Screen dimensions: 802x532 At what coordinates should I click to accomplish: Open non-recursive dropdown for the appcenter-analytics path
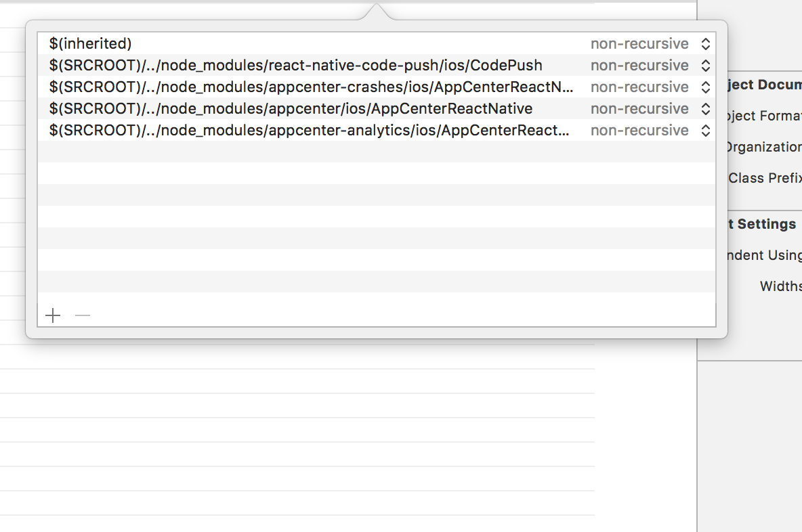tap(639, 131)
